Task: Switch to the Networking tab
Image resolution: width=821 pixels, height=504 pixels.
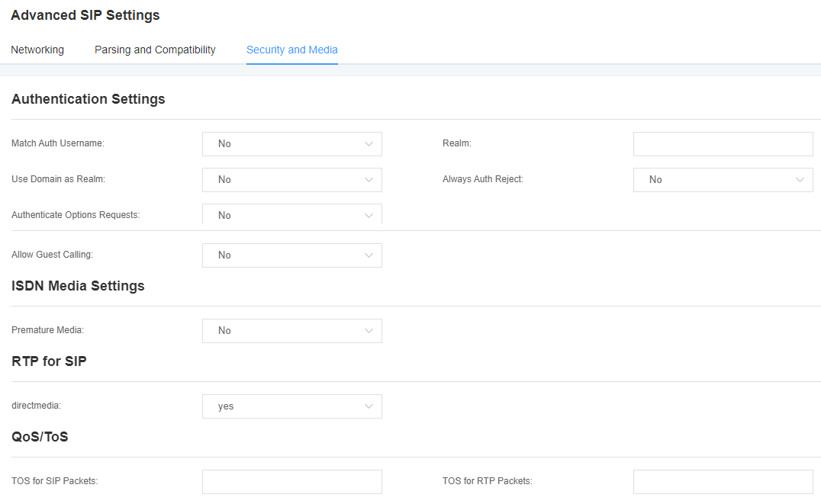Action: pyautogui.click(x=37, y=50)
